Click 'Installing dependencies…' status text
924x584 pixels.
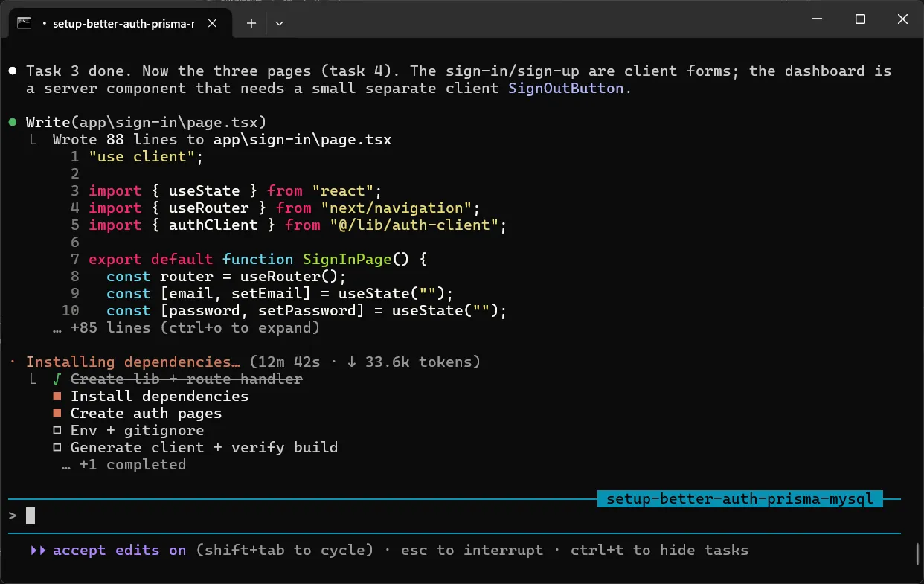click(133, 362)
